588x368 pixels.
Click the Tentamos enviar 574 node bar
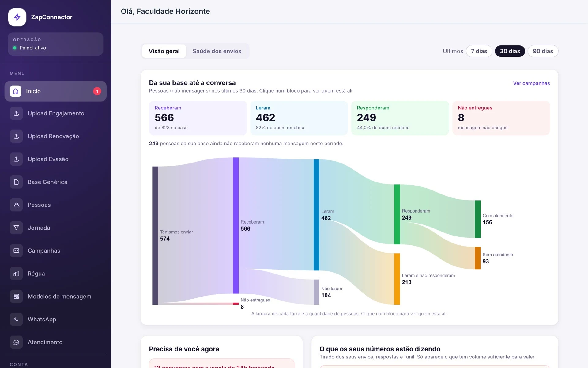[155, 236]
